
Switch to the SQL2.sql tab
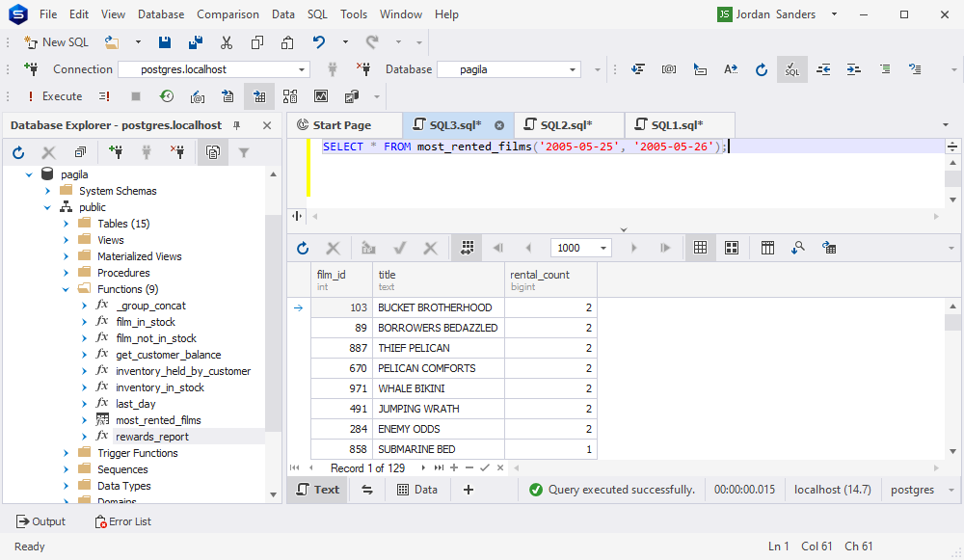click(566, 125)
